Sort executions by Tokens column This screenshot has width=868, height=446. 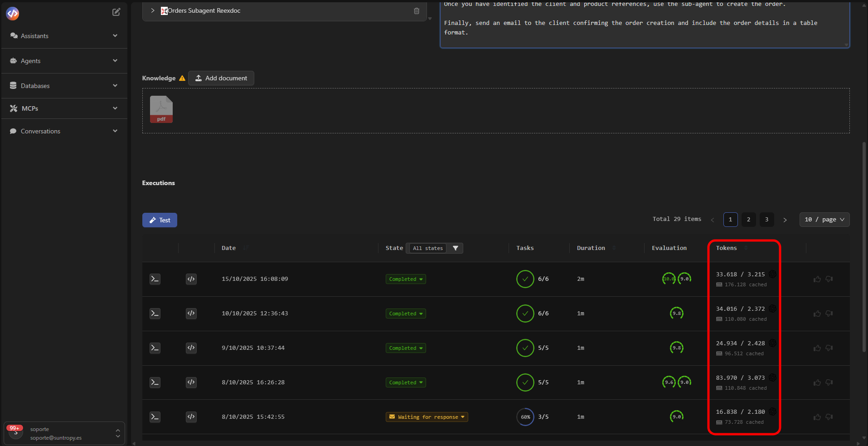tap(746, 248)
